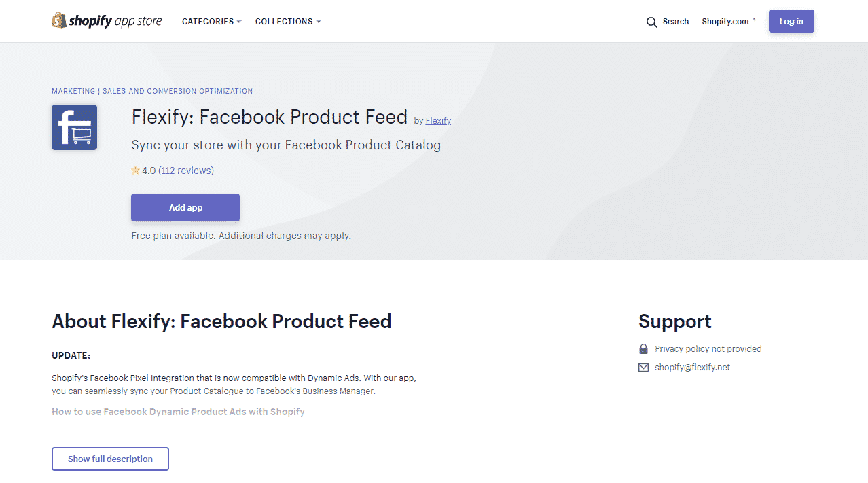Open the 112 reviews link

tap(186, 171)
